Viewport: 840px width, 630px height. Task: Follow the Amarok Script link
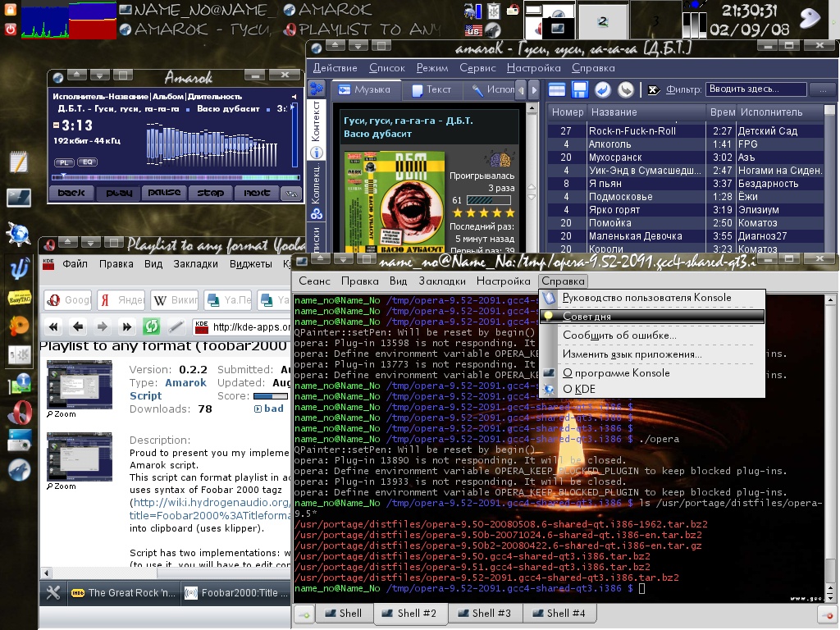[167, 390]
